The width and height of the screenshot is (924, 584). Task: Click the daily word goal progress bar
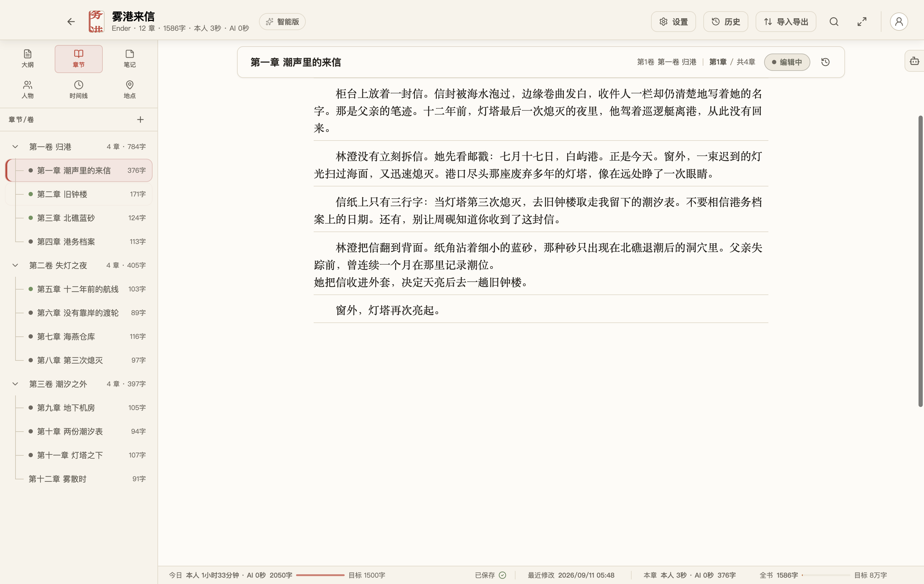coord(320,575)
